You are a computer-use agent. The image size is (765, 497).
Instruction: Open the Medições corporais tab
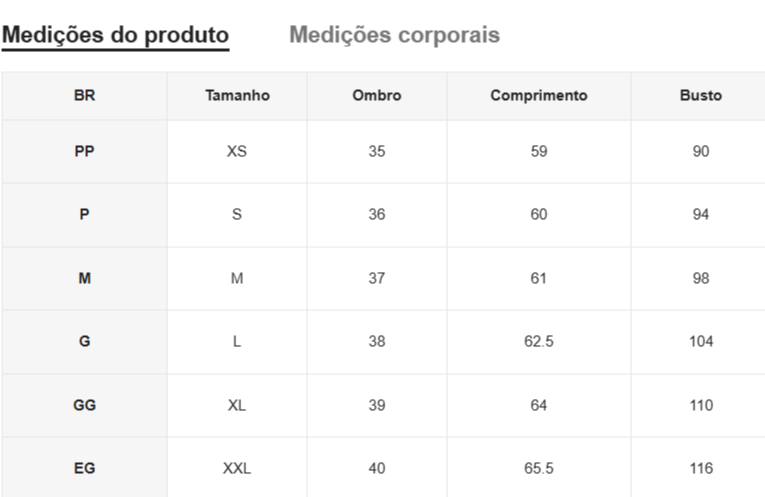point(394,35)
